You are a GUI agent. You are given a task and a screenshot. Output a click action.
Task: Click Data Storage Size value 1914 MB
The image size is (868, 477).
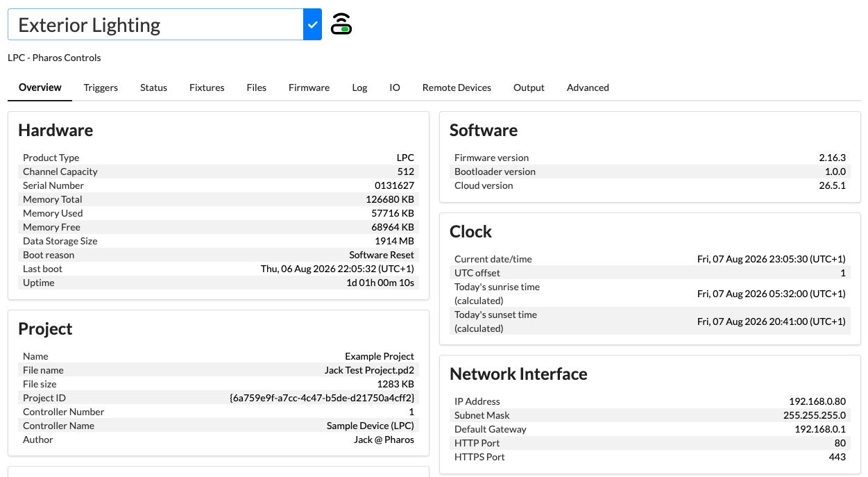click(394, 241)
